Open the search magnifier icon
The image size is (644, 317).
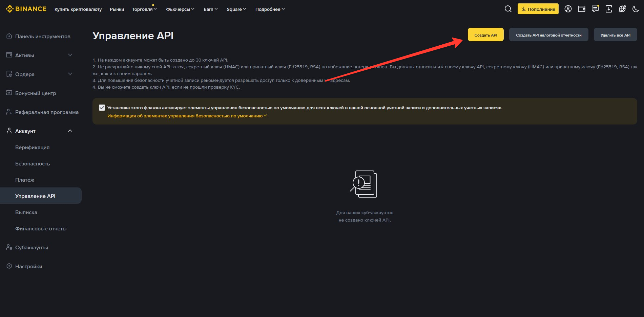point(508,9)
